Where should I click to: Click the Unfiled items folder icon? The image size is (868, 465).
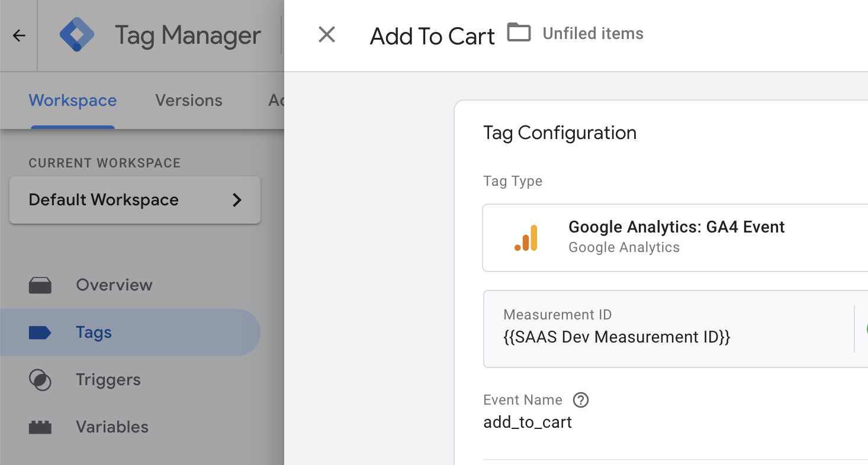point(519,33)
